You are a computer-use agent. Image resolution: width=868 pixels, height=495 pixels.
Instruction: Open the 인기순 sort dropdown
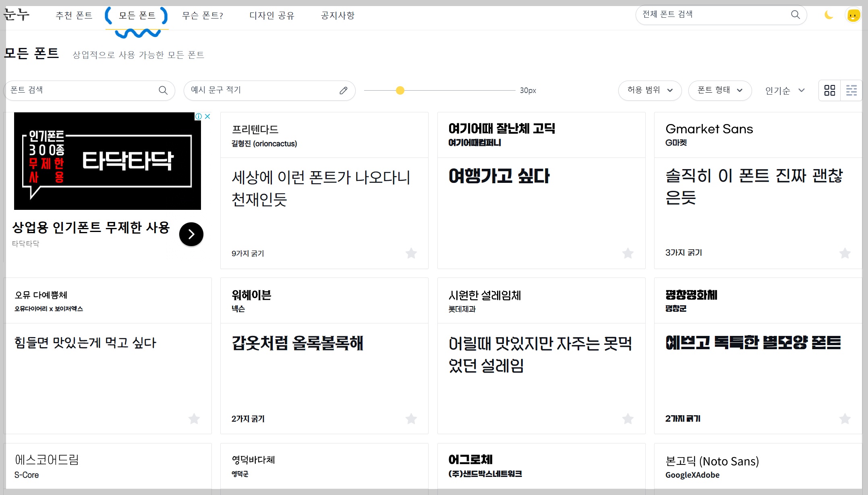(785, 91)
